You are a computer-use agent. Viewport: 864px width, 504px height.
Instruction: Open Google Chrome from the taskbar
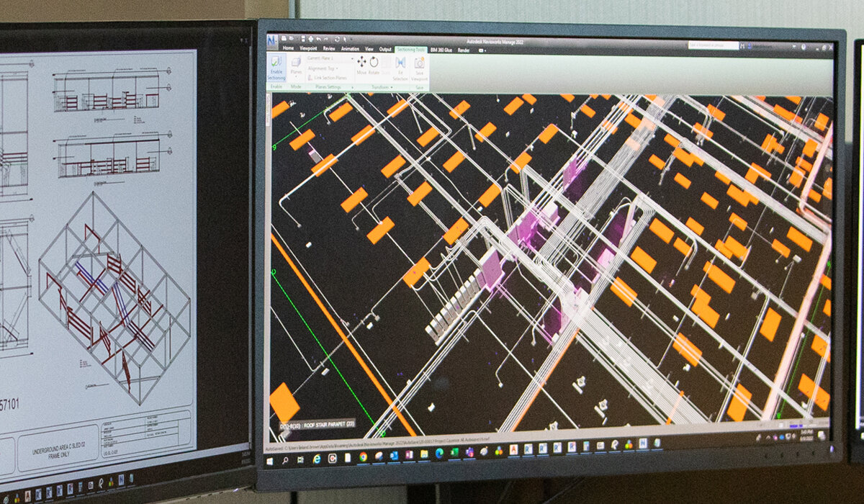363,457
